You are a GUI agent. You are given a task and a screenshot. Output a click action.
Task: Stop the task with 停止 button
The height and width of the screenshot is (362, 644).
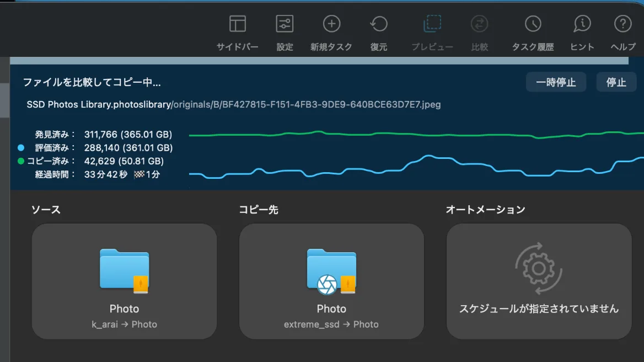tap(616, 82)
